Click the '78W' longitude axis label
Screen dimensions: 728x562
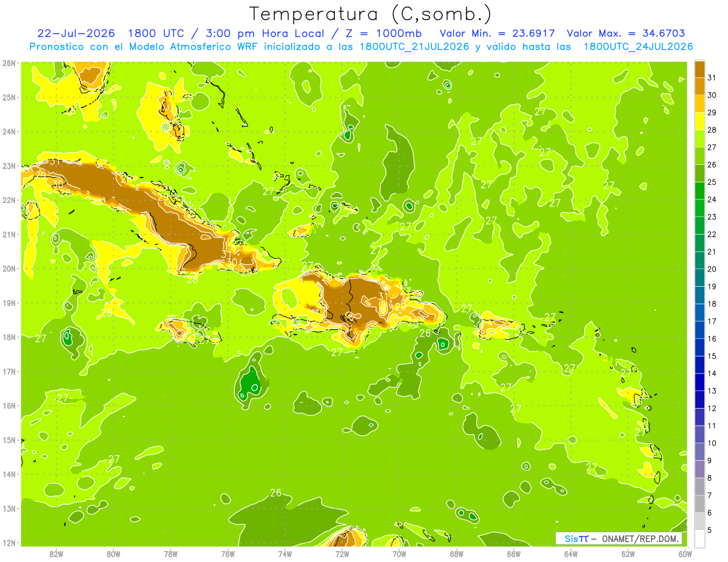pos(170,554)
